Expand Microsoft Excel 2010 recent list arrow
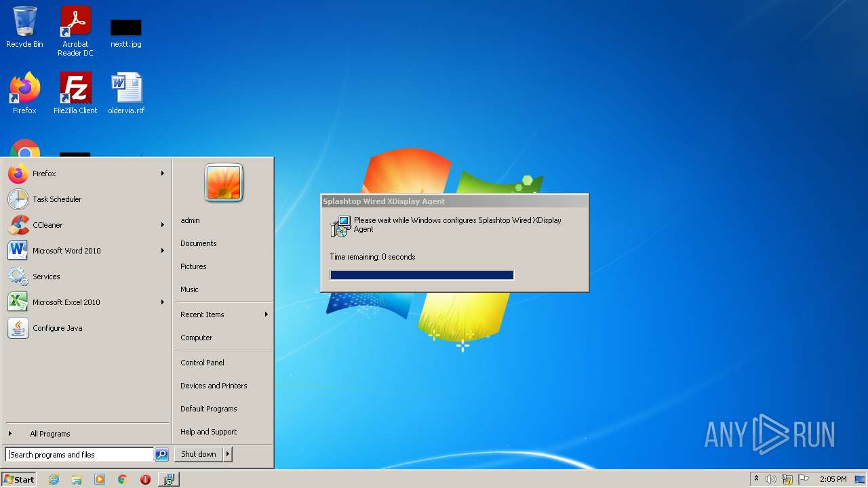Screen dimensions: 868x488 [163, 302]
